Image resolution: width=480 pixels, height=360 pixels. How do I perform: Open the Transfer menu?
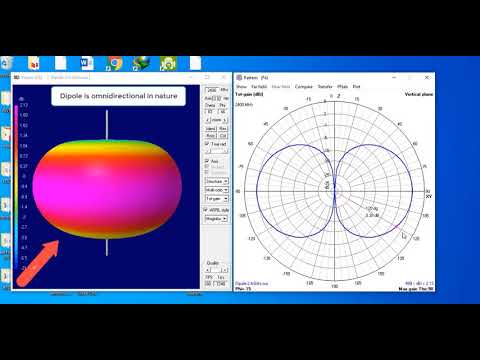point(325,87)
